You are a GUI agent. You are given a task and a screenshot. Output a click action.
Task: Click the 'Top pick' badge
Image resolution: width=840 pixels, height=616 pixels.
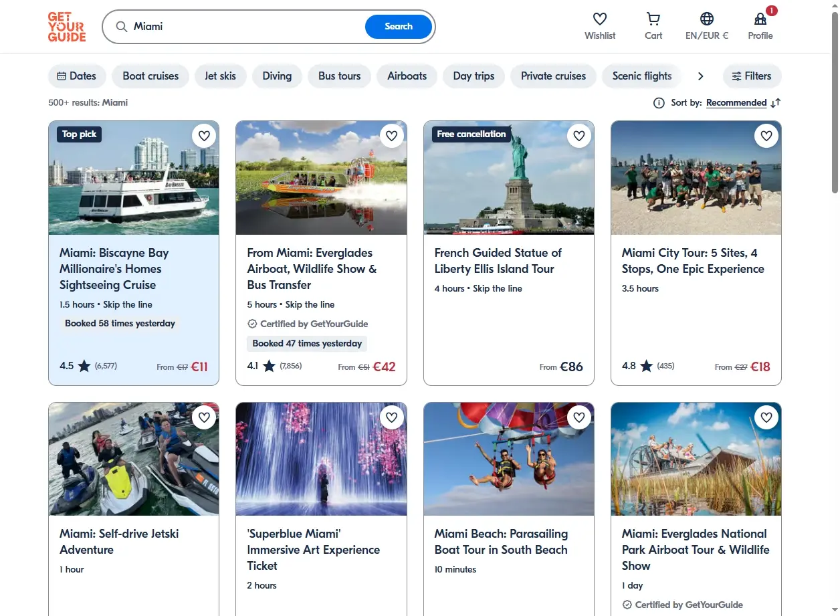pos(79,134)
